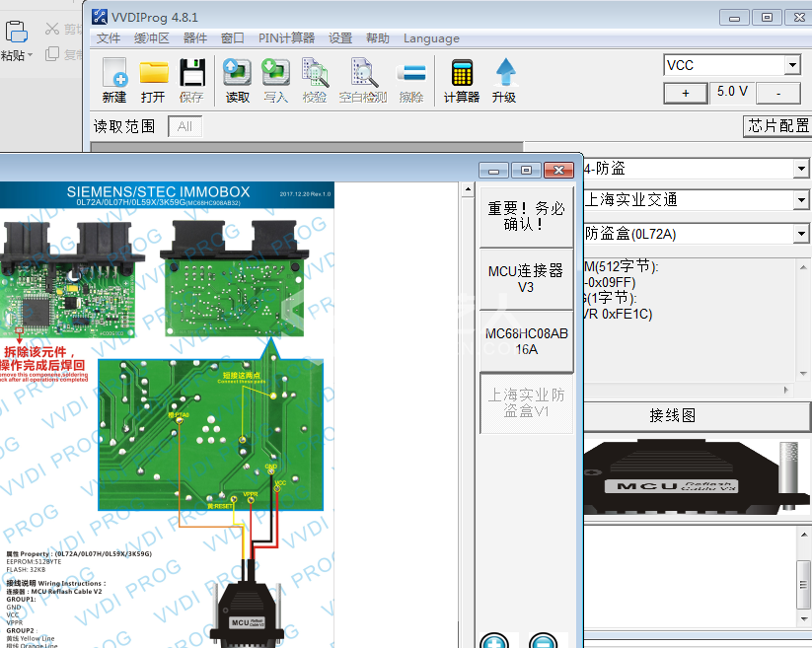Screen dimensions: 812x648
Task: Open the 计算器 calculator icon
Action: coord(462,72)
